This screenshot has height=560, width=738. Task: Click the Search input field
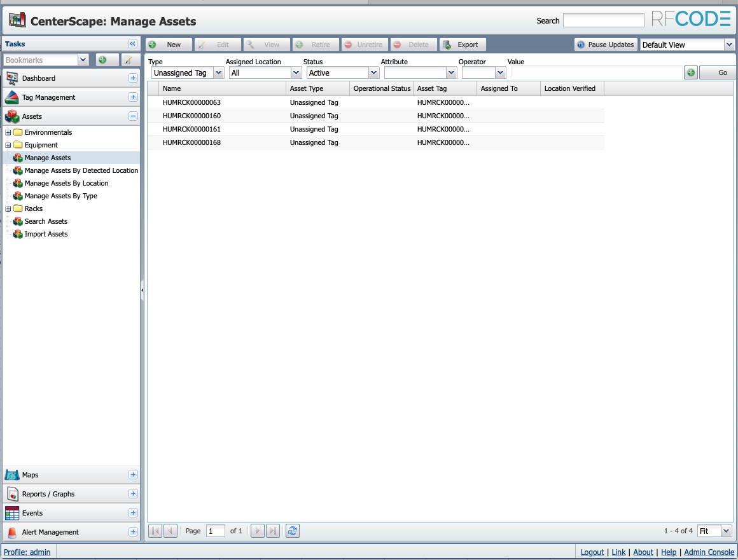(x=603, y=20)
